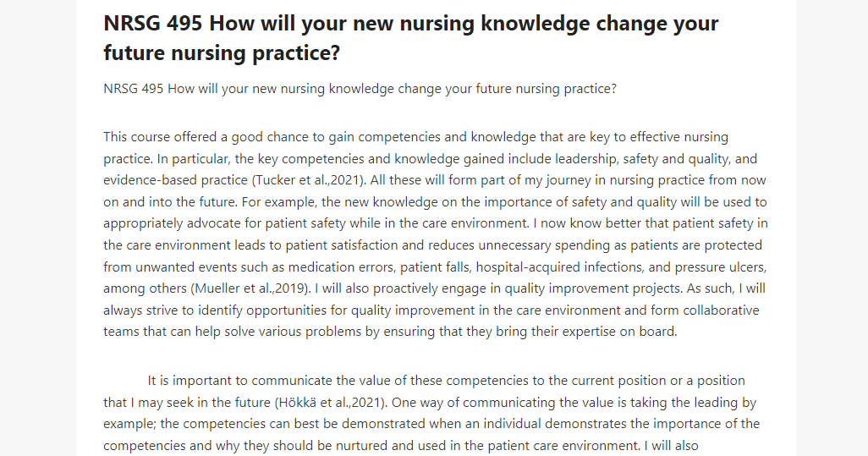Click the phrase "evidence-based practice"
Image resolution: width=868 pixels, height=456 pixels.
point(175,180)
